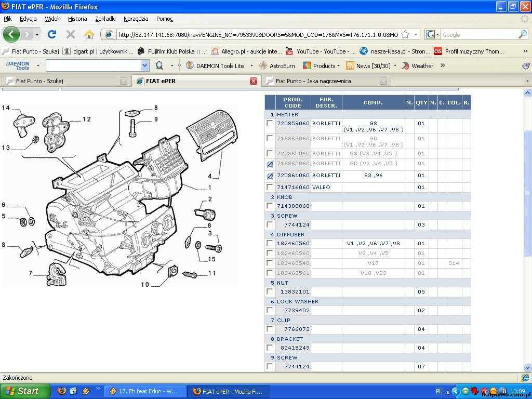
Task: Open the Edycja menu
Action: pos(28,19)
